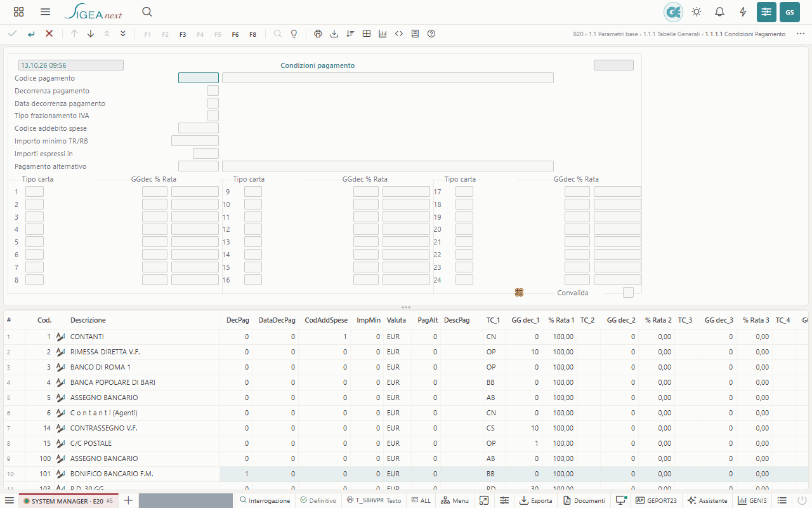This screenshot has width=812, height=508.
Task: Open the apps grid launcher
Action: click(18, 12)
